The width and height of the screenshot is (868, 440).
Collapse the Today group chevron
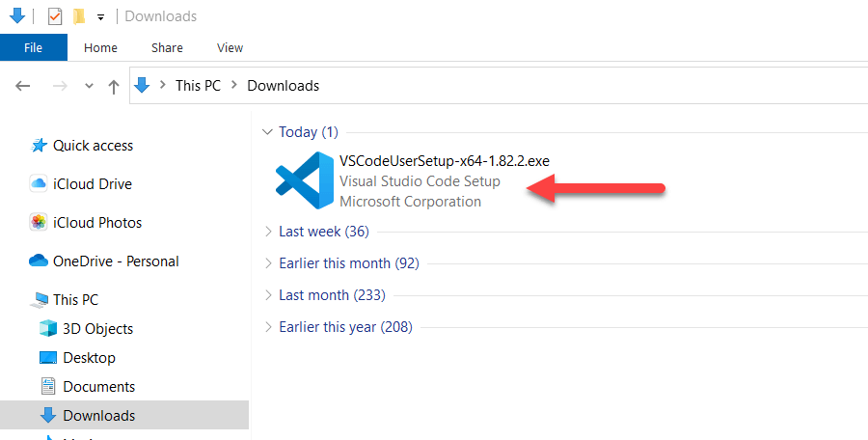point(267,132)
